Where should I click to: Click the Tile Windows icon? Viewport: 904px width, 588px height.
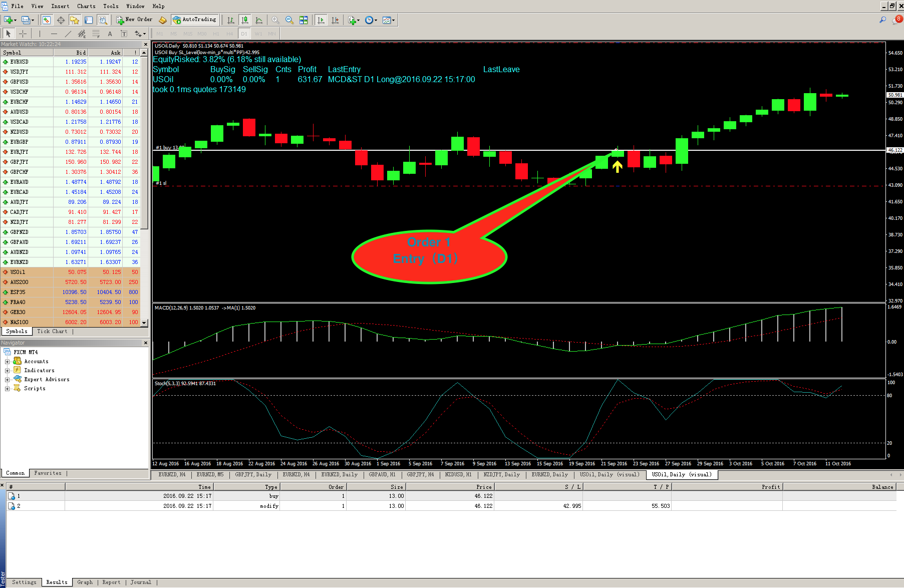[x=304, y=20]
